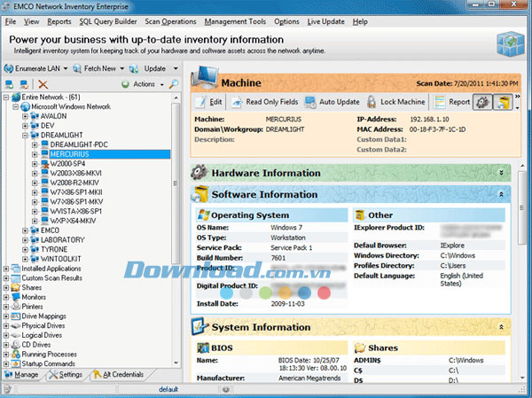Click the Drive Mappings tree icon
This screenshot has height=398, width=532.
tap(16, 316)
